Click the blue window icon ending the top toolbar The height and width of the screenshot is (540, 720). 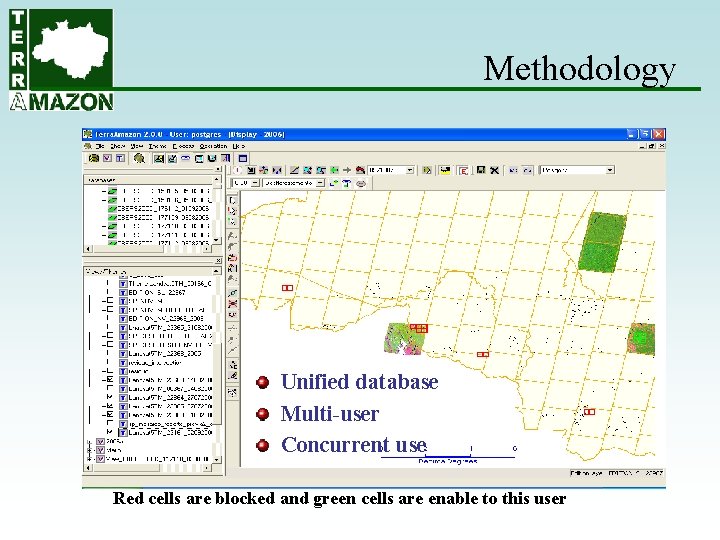(x=242, y=158)
